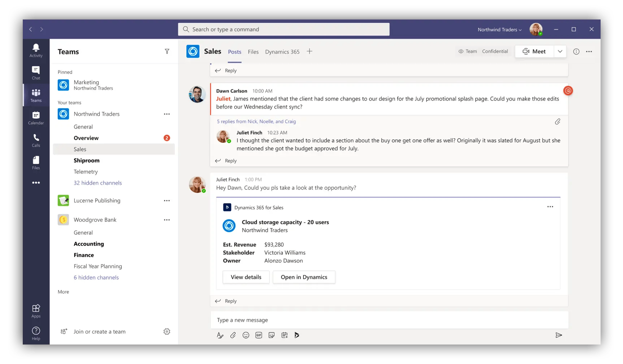Open the emoji picker
This screenshot has width=623, height=364.
(x=246, y=335)
